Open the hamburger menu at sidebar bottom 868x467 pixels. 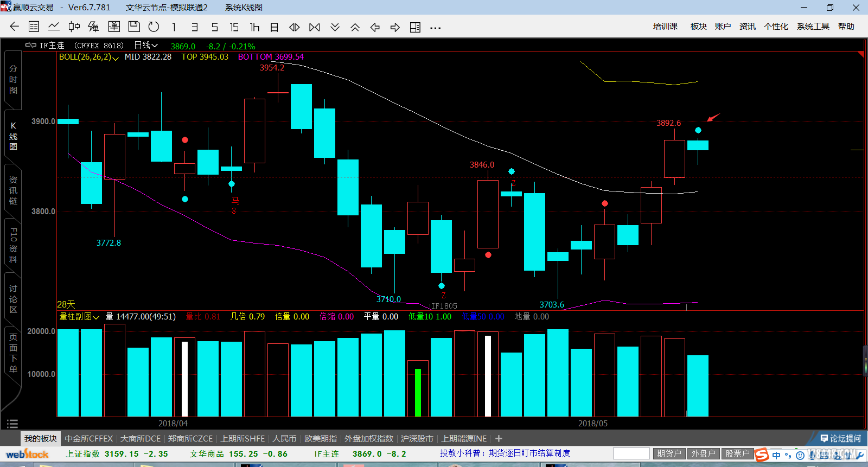(x=12, y=424)
